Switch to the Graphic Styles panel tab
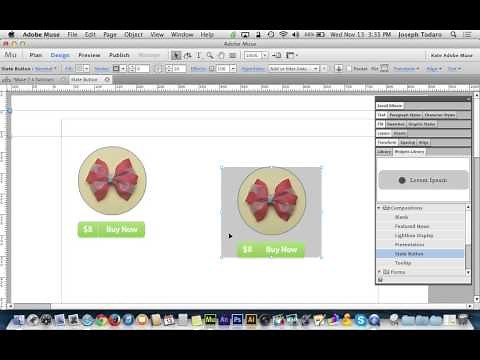This screenshot has width=480, height=360. [x=422, y=124]
